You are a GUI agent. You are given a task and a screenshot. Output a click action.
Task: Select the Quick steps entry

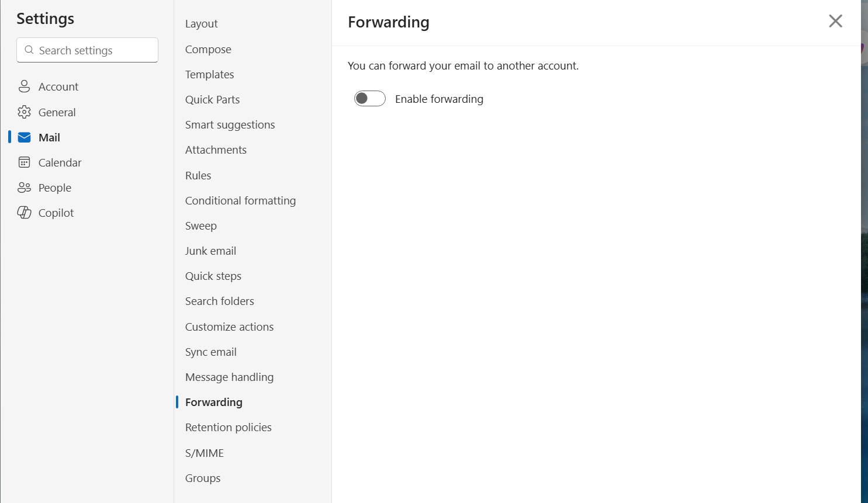tap(213, 276)
